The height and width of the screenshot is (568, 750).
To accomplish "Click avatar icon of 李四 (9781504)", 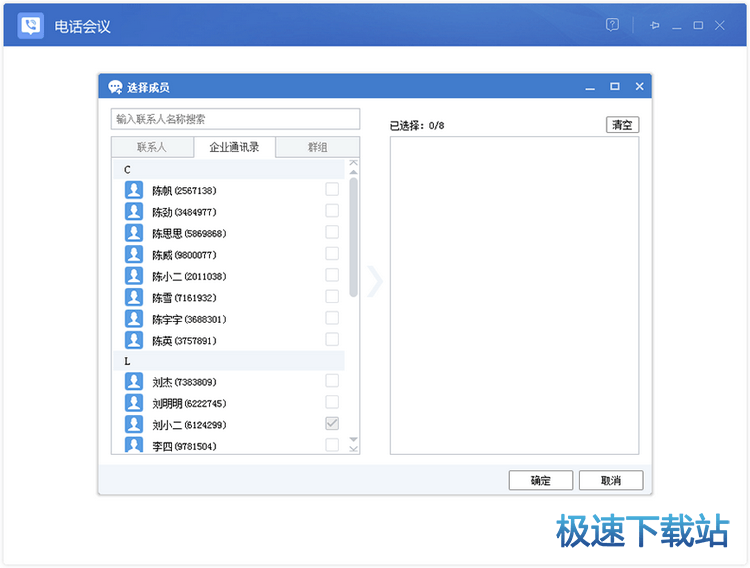I will tap(134, 445).
